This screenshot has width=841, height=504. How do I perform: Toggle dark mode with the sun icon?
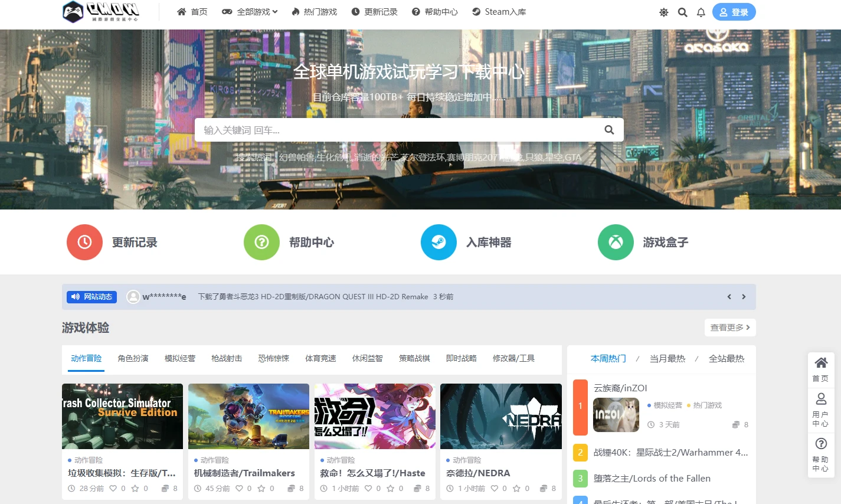[664, 12]
